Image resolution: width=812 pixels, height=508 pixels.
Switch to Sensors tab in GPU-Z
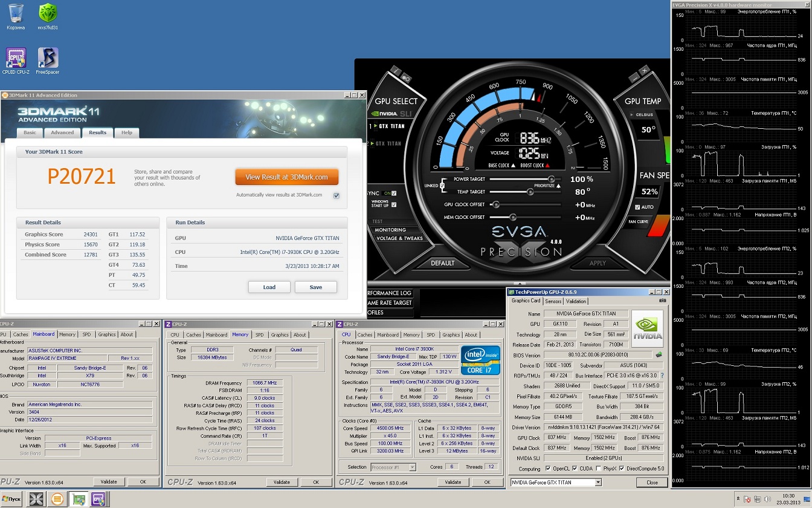tap(553, 301)
